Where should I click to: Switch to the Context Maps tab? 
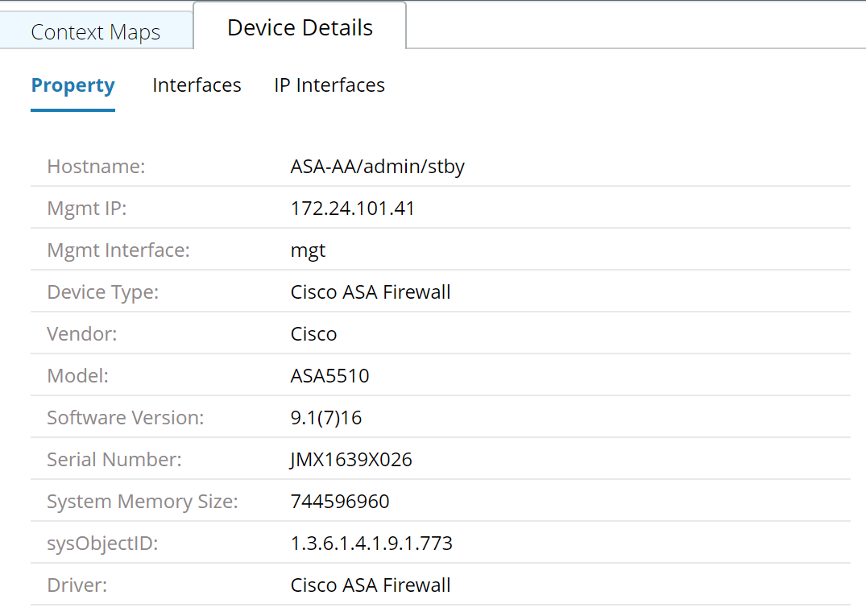pos(95,31)
